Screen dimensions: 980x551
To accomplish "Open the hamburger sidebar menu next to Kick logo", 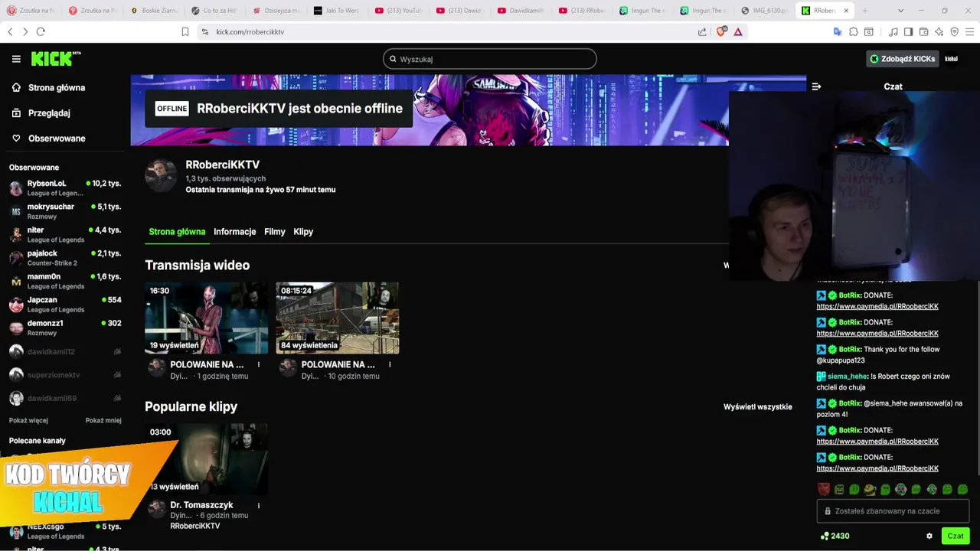I will [16, 59].
